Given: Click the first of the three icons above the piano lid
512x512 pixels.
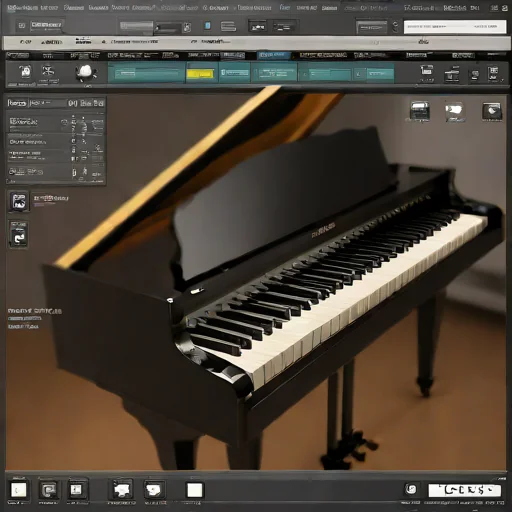Looking at the screenshot, I should point(419,111).
